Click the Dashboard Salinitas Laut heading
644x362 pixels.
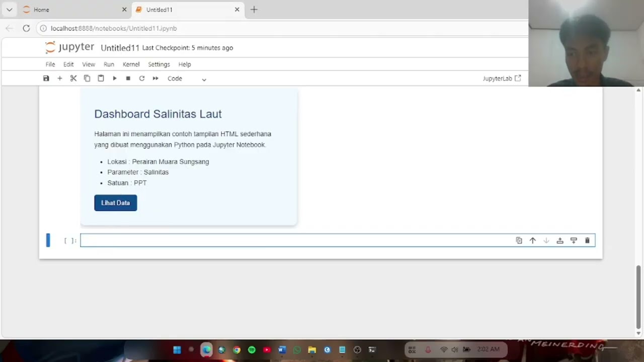[x=158, y=114]
